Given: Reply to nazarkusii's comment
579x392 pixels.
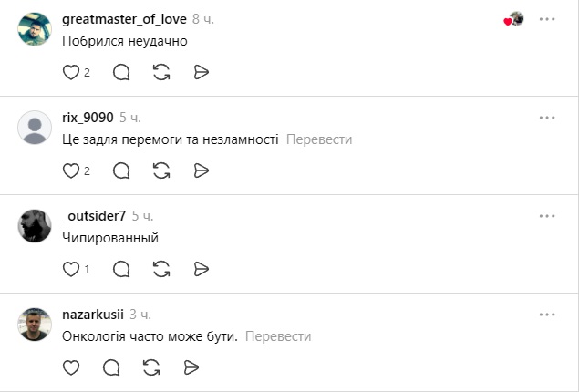Looking at the screenshot, I should click(111, 367).
